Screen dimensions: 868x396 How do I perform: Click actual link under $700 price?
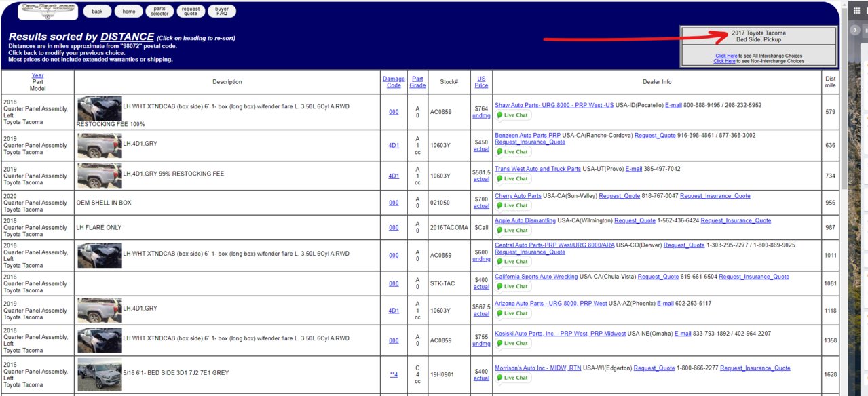point(481,206)
